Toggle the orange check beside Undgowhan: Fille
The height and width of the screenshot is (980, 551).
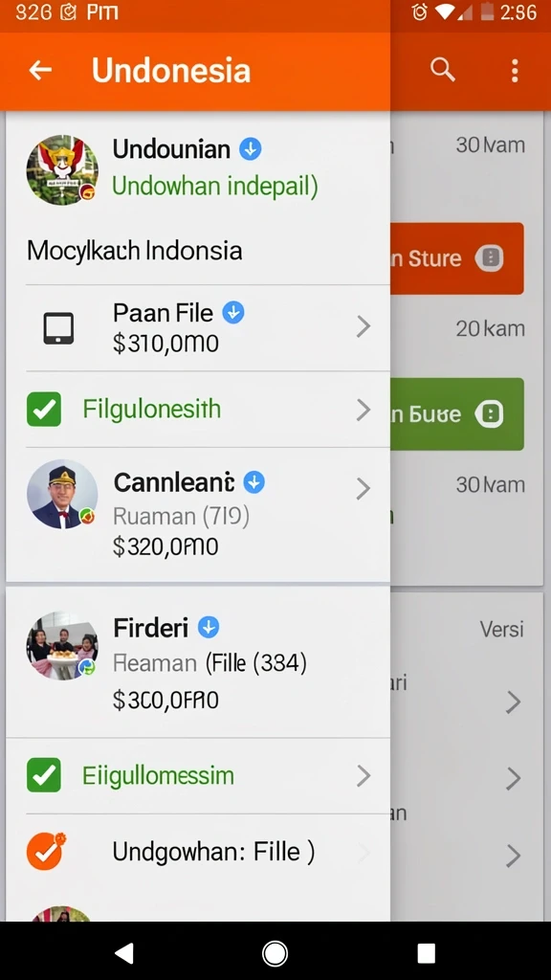point(45,851)
